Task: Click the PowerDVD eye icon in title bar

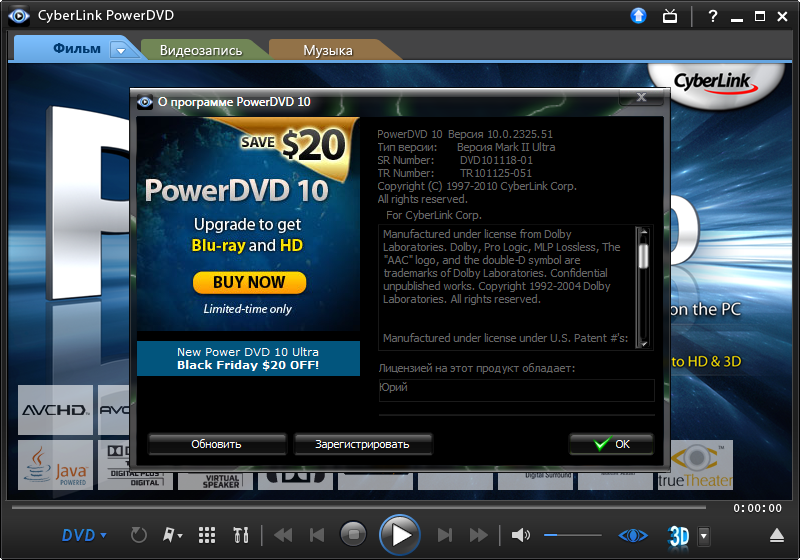Action: point(19,16)
